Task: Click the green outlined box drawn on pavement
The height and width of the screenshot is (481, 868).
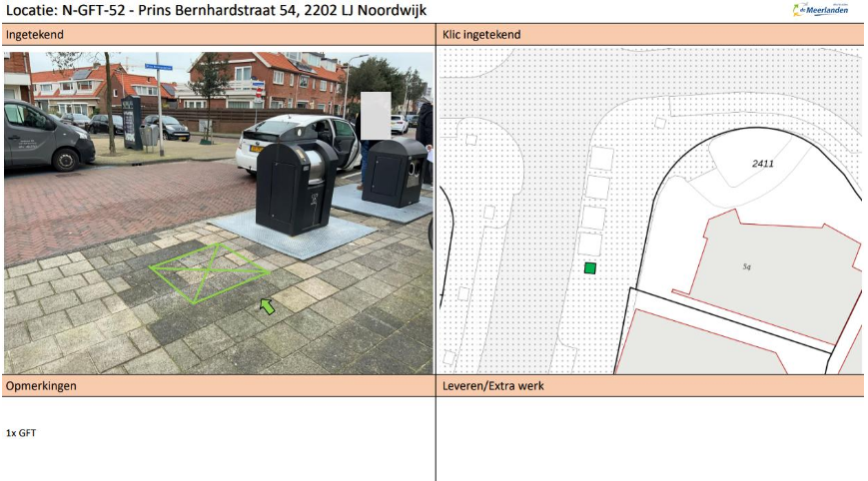Action: tap(210, 271)
